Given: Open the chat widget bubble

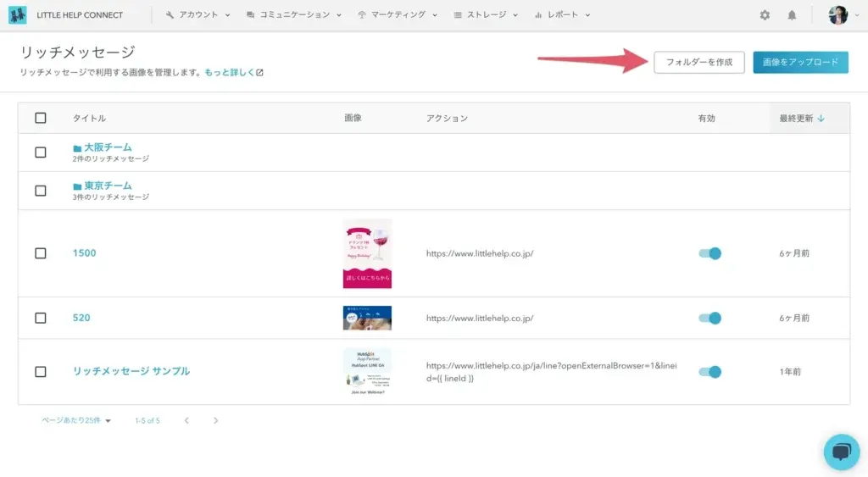Looking at the screenshot, I should coord(841,452).
